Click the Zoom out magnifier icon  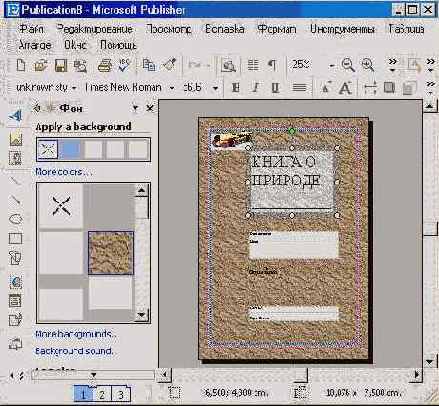348,65
